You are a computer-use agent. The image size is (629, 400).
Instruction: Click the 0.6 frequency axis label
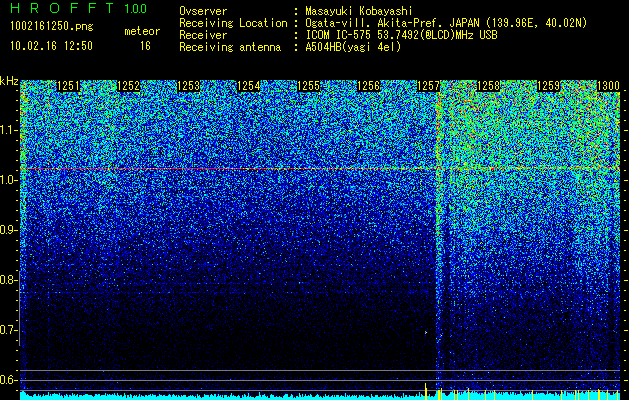pos(8,380)
